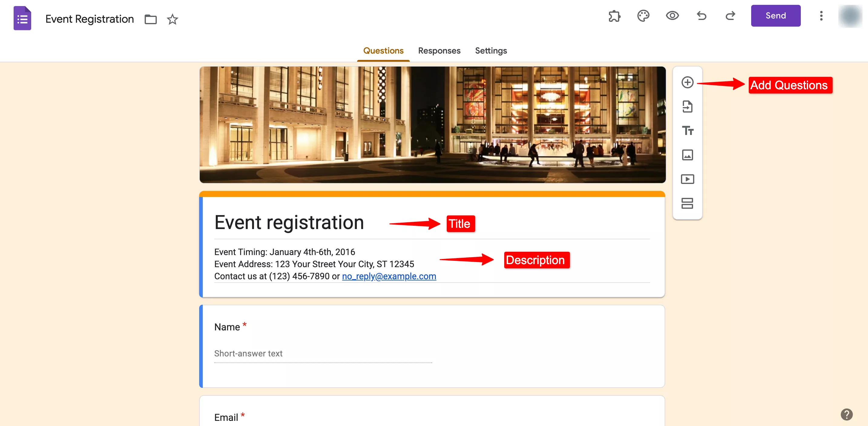868x426 pixels.
Task: Open the Import questions tool
Action: [x=687, y=107]
